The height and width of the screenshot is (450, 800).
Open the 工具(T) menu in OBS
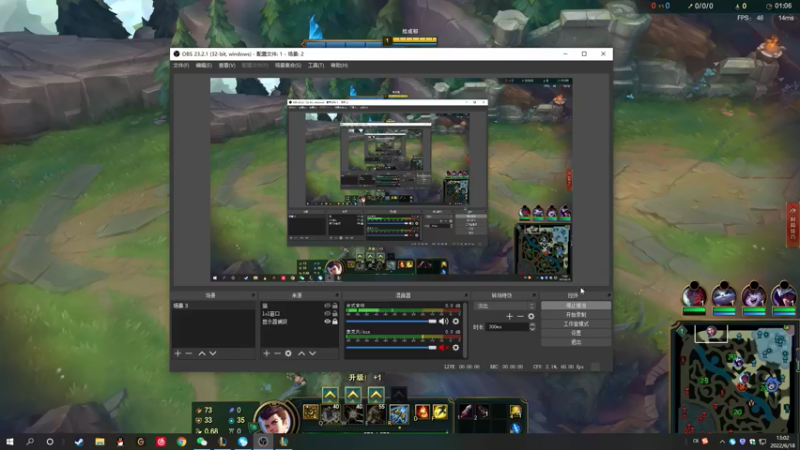pyautogui.click(x=316, y=65)
